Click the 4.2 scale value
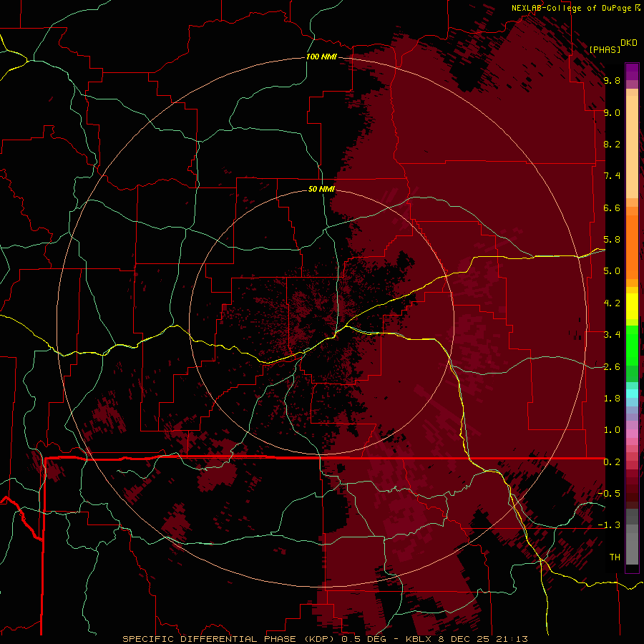This screenshot has width=644, height=644. (612, 303)
